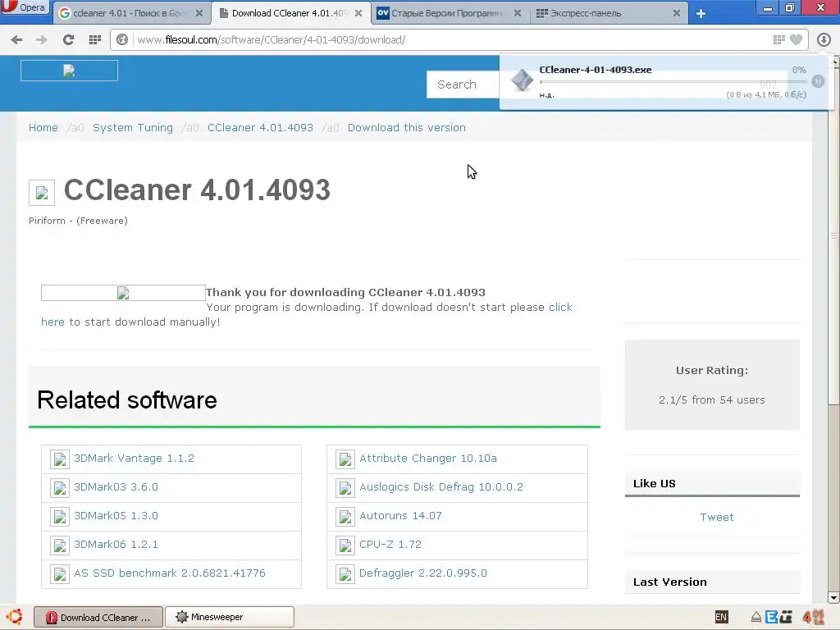Click the Ubuntu-style start icon in taskbar
Viewport: 840px width, 630px height.
coord(15,617)
